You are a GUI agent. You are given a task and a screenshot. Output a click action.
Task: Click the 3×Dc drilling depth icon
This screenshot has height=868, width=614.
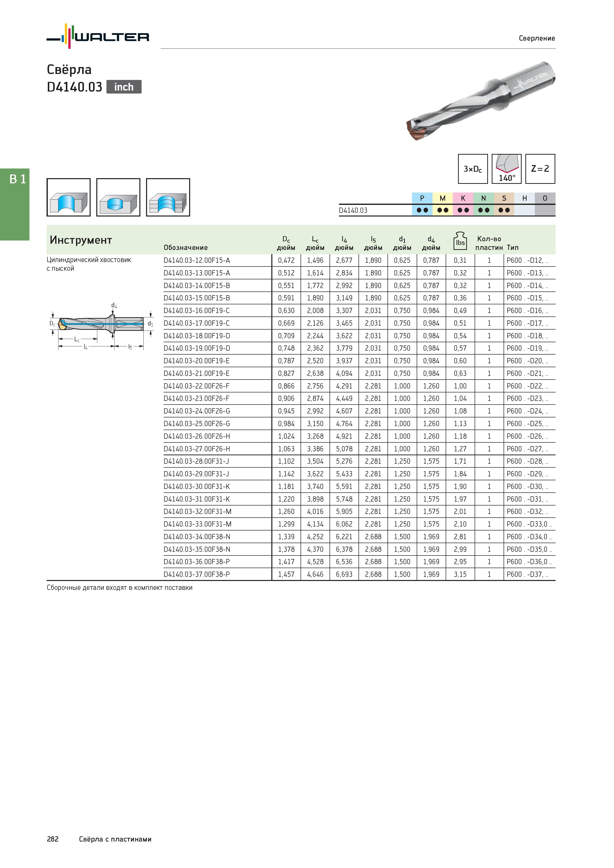click(x=473, y=169)
